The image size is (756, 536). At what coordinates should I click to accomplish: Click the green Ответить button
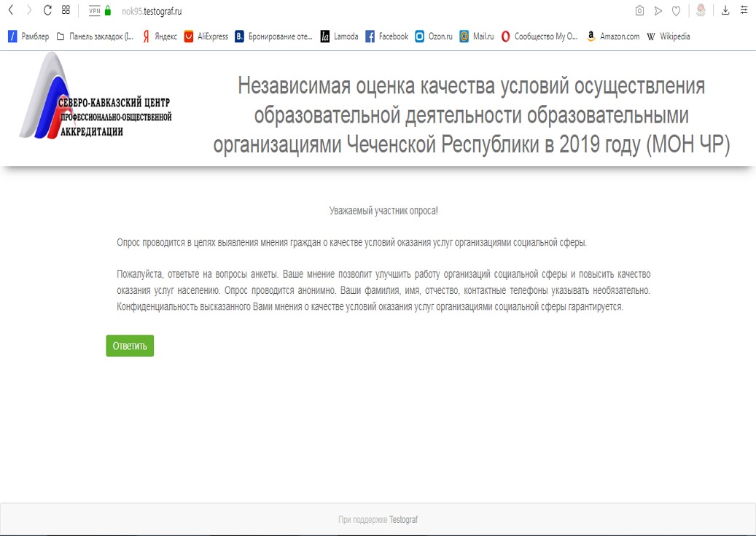point(130,346)
